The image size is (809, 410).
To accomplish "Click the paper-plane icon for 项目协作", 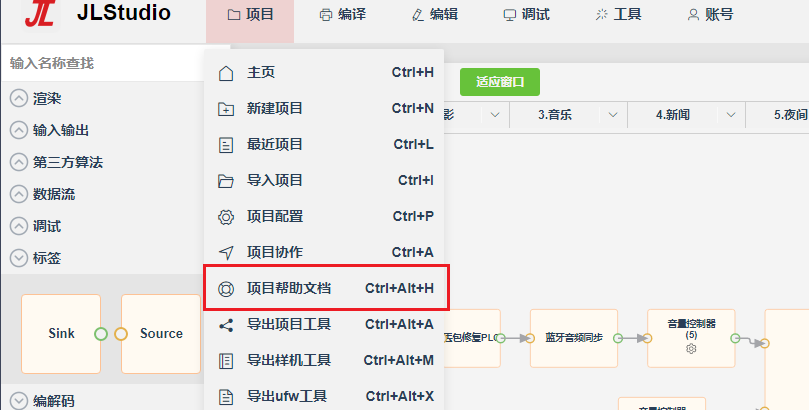I will click(225, 253).
